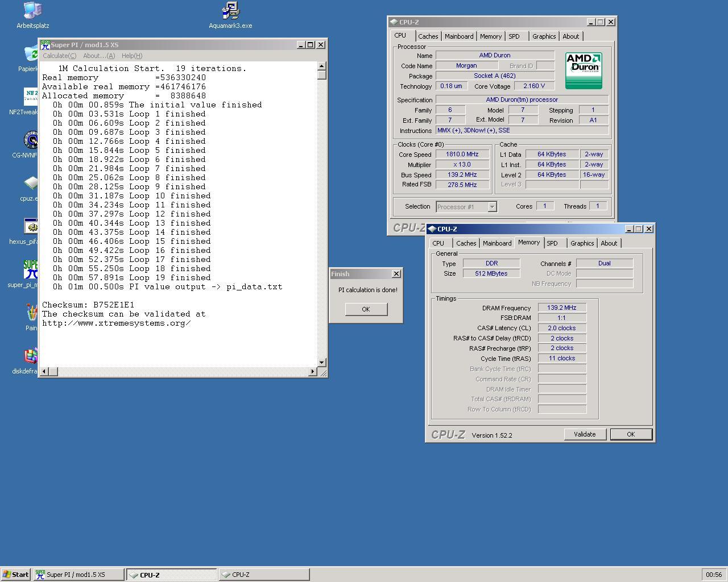Click the Core Voltage 2.160 V field
Screen dimensions: 728x582
(534, 86)
